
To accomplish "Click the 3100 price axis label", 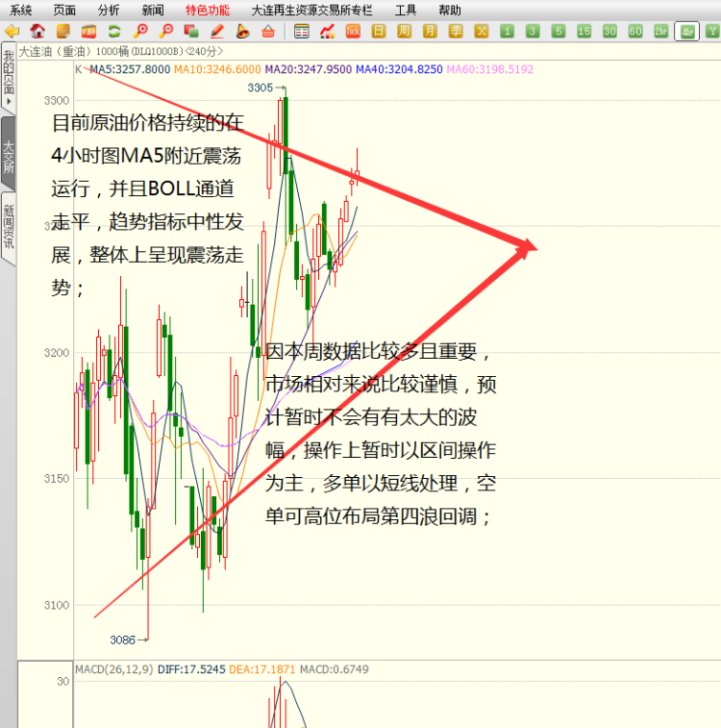I will point(57,606).
